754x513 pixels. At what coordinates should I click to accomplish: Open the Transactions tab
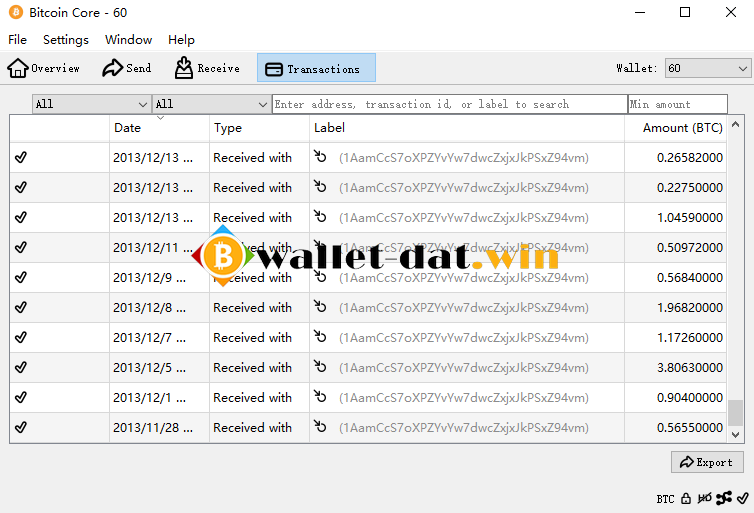coord(316,68)
